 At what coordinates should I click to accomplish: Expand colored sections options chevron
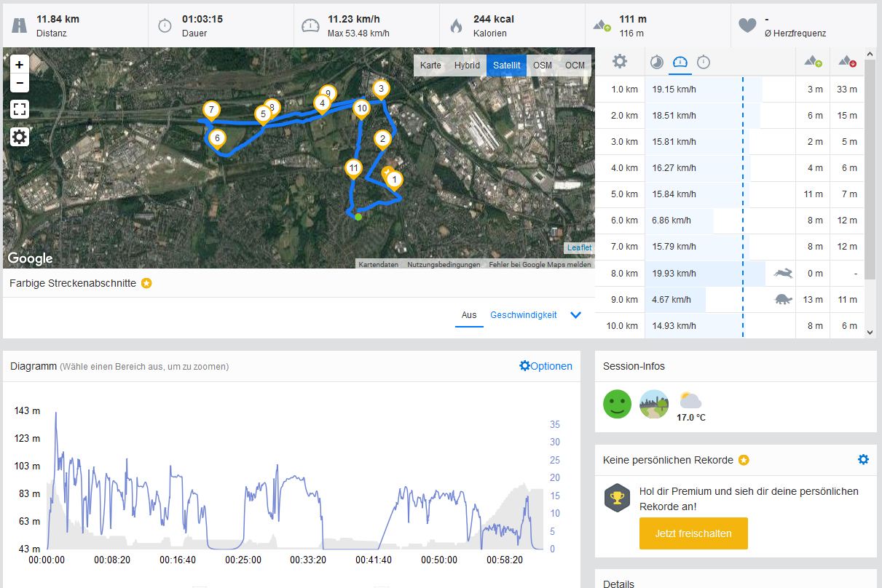tap(576, 315)
